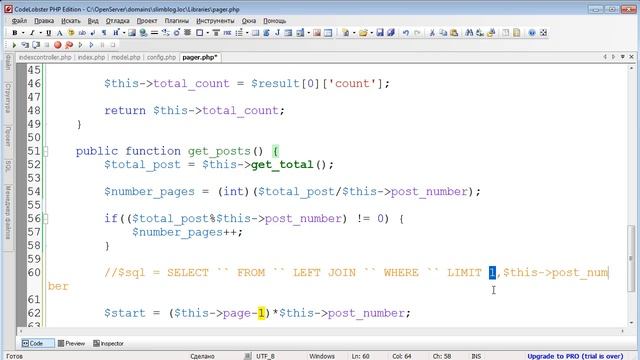640x360 pixels.
Task: Redo the last undone edit
Action: pos(417,33)
